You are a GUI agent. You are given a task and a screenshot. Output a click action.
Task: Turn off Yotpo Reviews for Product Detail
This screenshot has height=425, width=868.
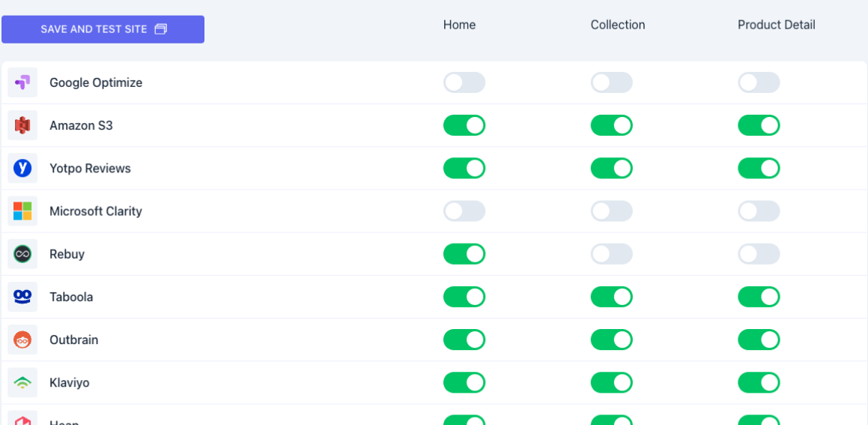tap(759, 168)
